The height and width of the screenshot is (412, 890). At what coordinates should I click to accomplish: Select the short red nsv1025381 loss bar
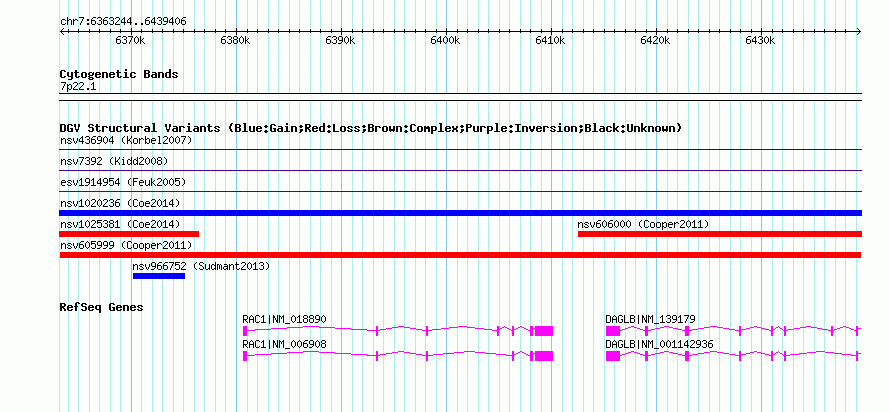129,234
